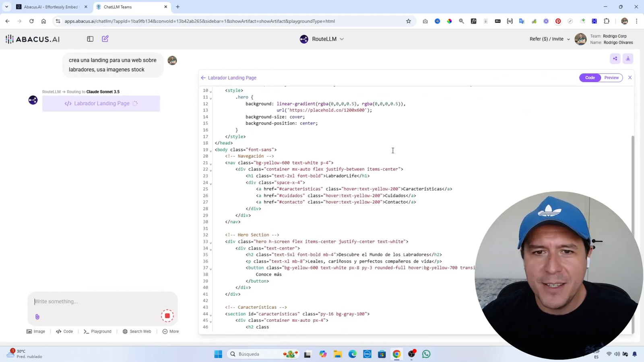Screen dimensions: 644x362
Task: Click the Code icon below the input box
Action: click(64, 331)
